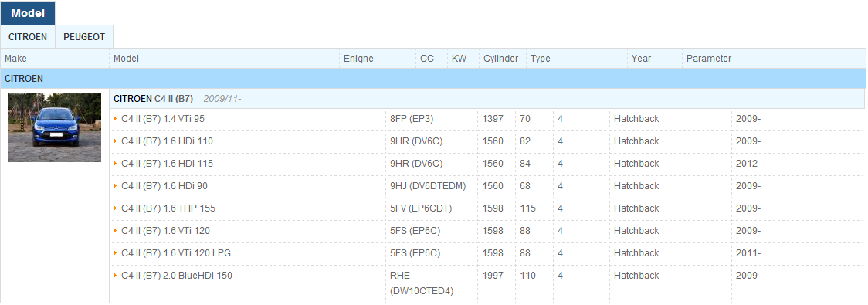Click the Cylinder column header
This screenshot has height=305, width=868.
coord(501,58)
